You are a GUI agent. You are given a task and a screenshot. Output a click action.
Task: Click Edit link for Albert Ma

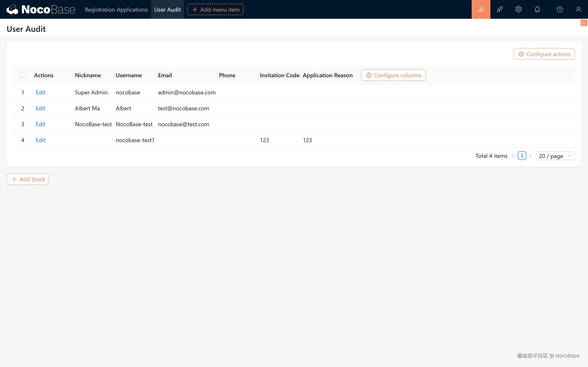point(40,108)
